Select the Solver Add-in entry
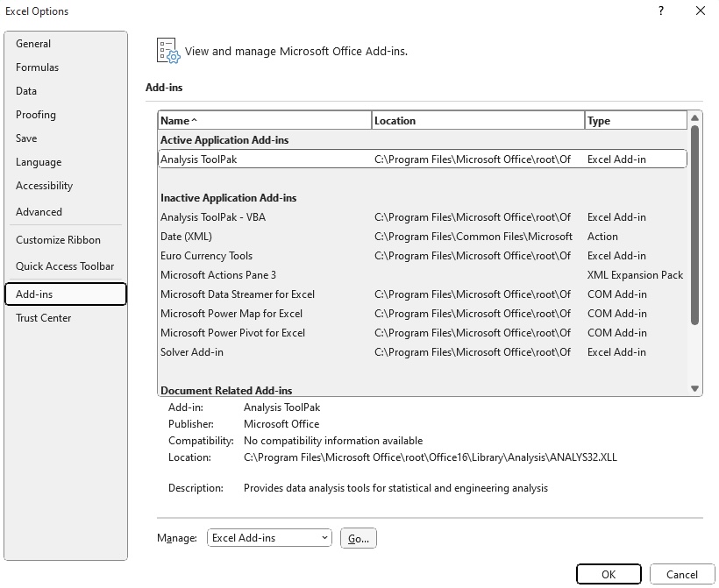The image size is (719, 588). pos(423,352)
